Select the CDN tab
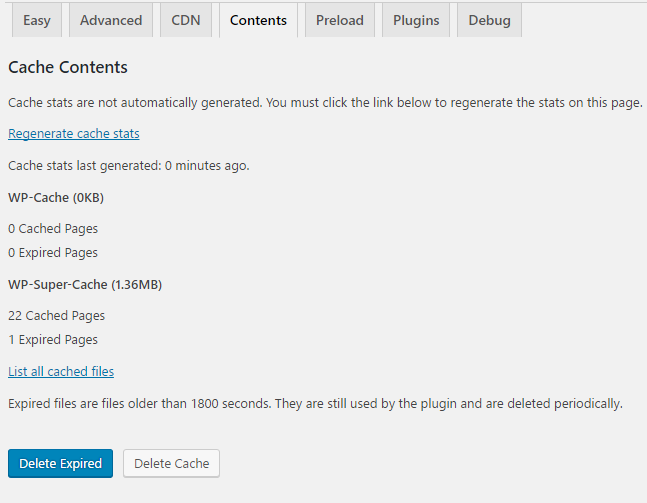The width and height of the screenshot is (647, 503). pos(186,20)
